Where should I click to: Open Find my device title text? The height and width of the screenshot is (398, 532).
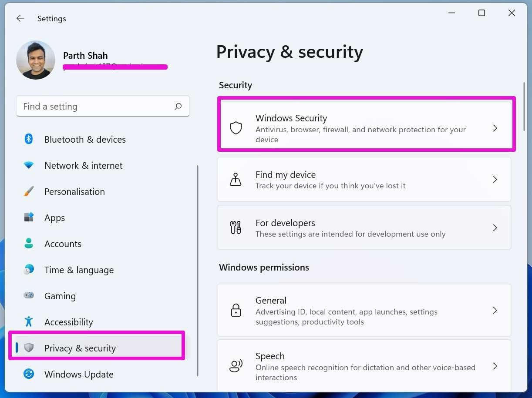[x=286, y=174]
